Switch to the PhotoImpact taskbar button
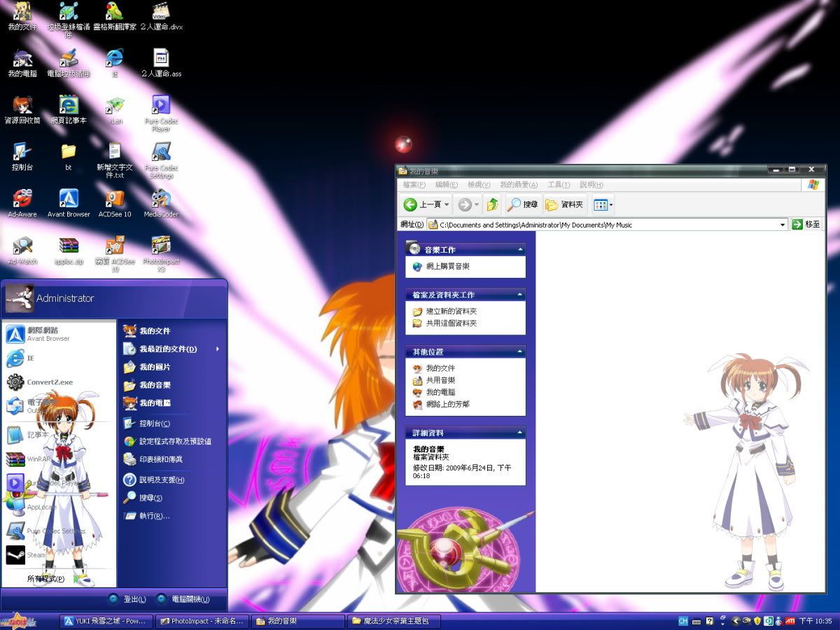Screen dimensions: 840x630 (202, 621)
